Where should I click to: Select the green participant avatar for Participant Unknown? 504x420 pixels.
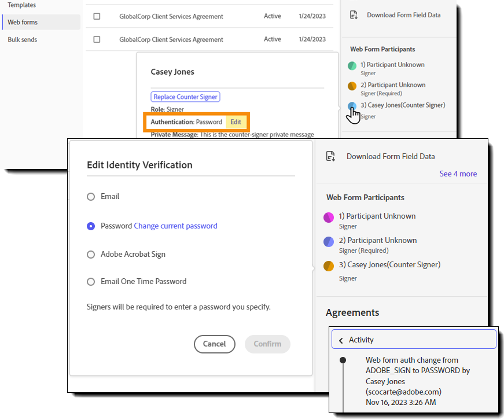click(352, 65)
